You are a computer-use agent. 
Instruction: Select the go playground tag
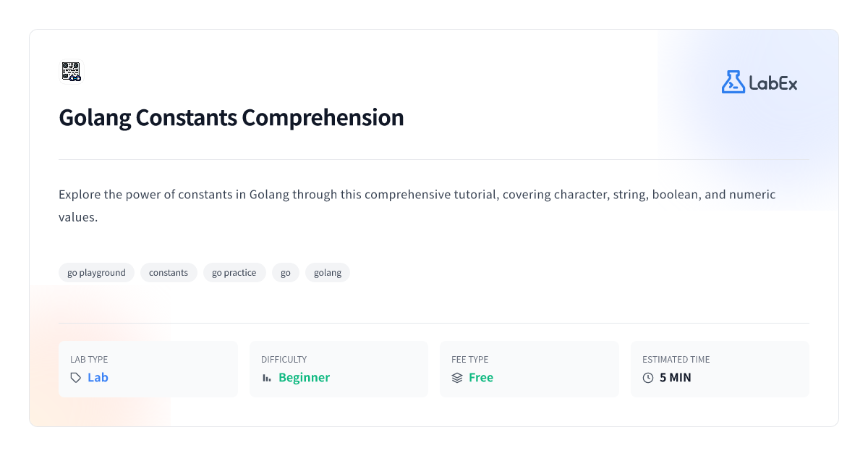pyautogui.click(x=96, y=273)
